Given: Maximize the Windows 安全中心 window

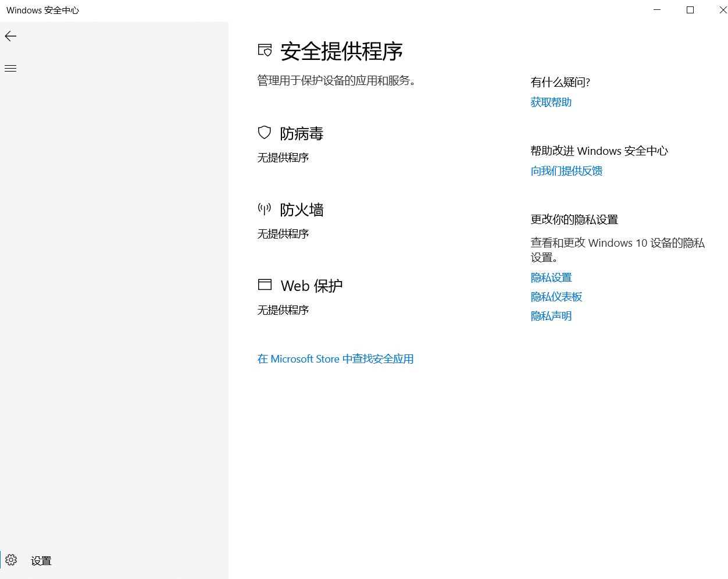Looking at the screenshot, I should click(x=690, y=10).
